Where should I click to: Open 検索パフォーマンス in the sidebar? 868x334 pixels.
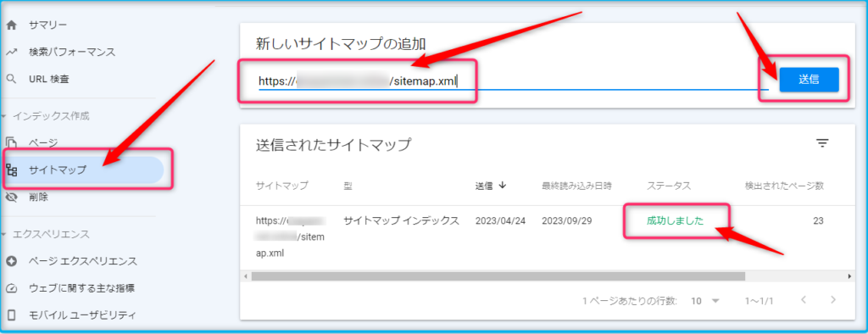click(x=72, y=52)
